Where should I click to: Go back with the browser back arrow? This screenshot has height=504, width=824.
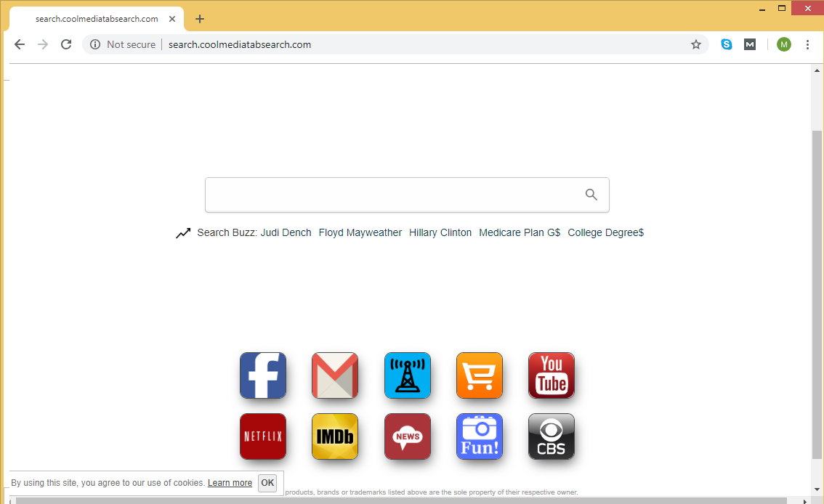20,44
